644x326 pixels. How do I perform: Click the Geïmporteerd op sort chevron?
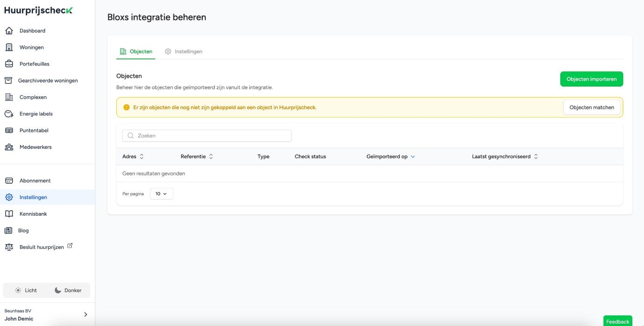click(x=413, y=157)
